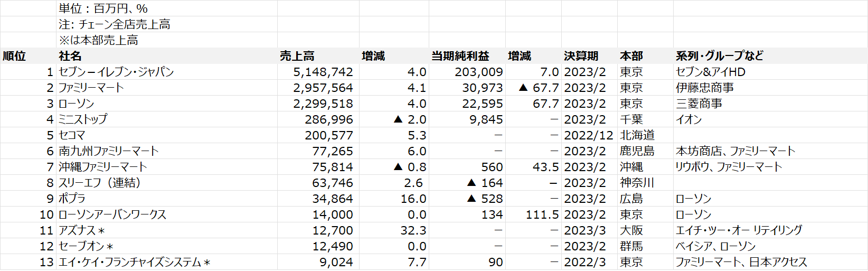Screen dimensions: 868x271
Task: Click the 北海道 headquarters cell
Action: [637, 135]
